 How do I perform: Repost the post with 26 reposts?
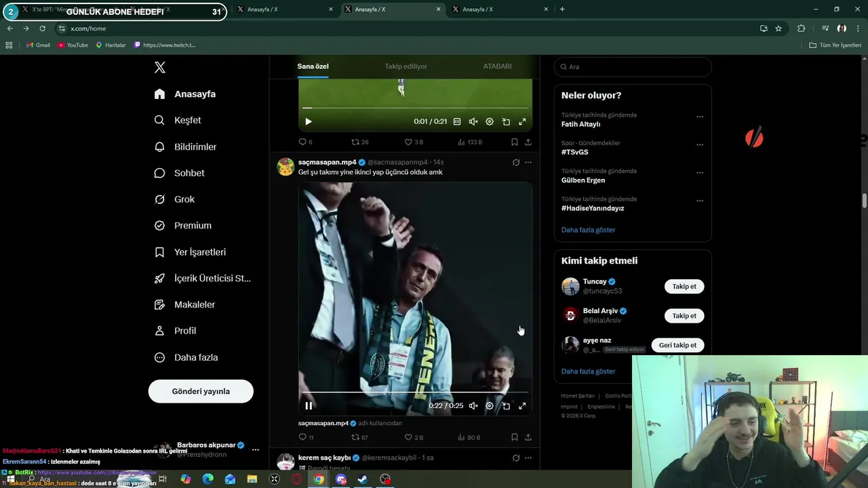pyautogui.click(x=359, y=142)
